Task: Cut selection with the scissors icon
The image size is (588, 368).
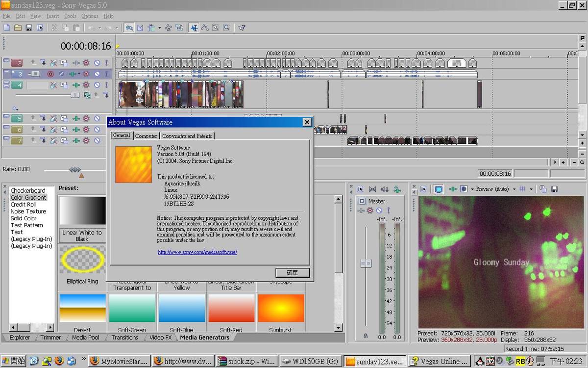Action: (54, 28)
